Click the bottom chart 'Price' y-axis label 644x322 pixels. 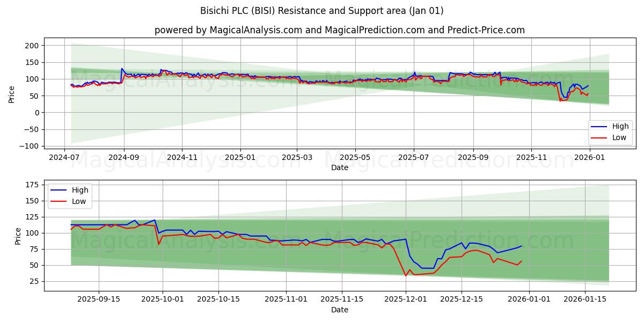[x=18, y=236]
